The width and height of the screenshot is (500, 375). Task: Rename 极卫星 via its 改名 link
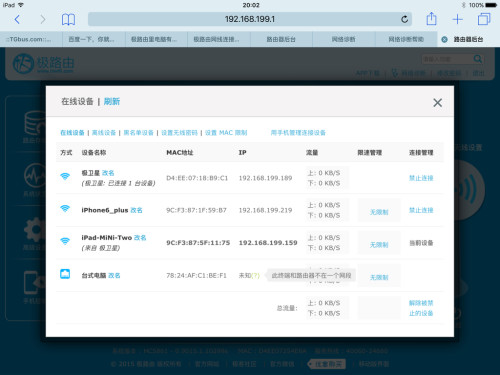[108, 173]
